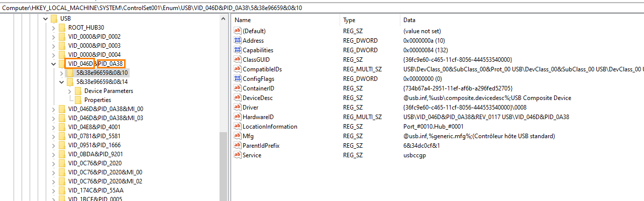Screen dimensions: 644x201
Task: Click the LocationInformation data 'Port_#0010.Hub_#0001'
Action: pos(433,127)
